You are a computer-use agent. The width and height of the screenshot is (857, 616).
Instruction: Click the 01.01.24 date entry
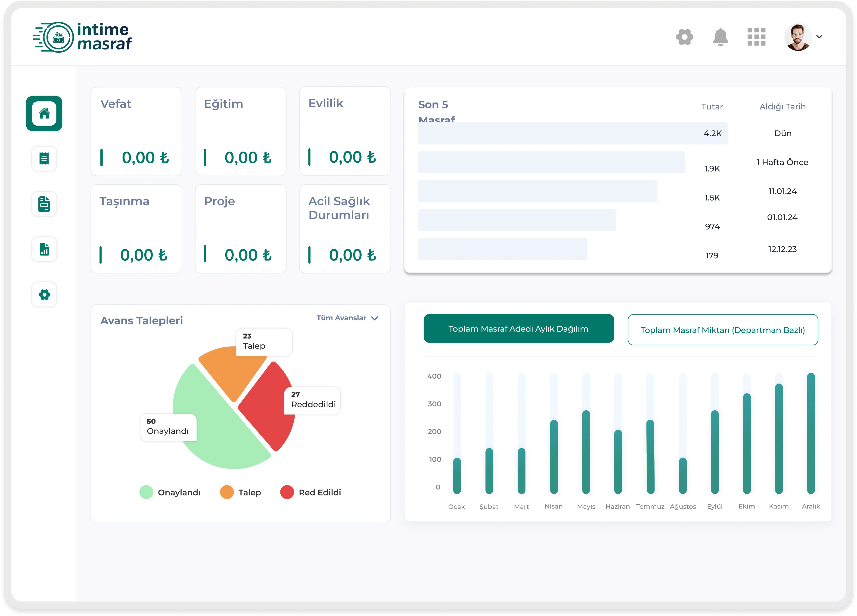click(x=782, y=217)
